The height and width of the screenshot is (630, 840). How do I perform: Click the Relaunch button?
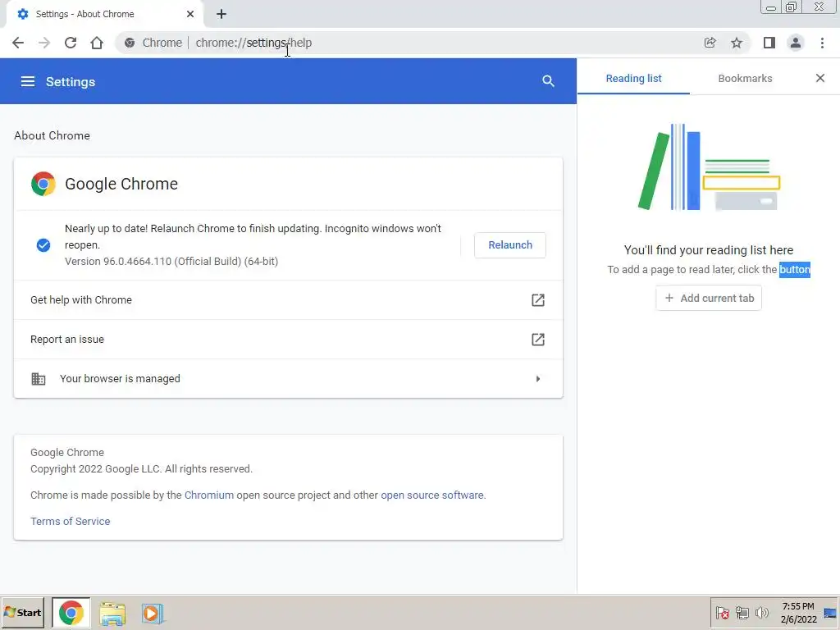coord(510,244)
